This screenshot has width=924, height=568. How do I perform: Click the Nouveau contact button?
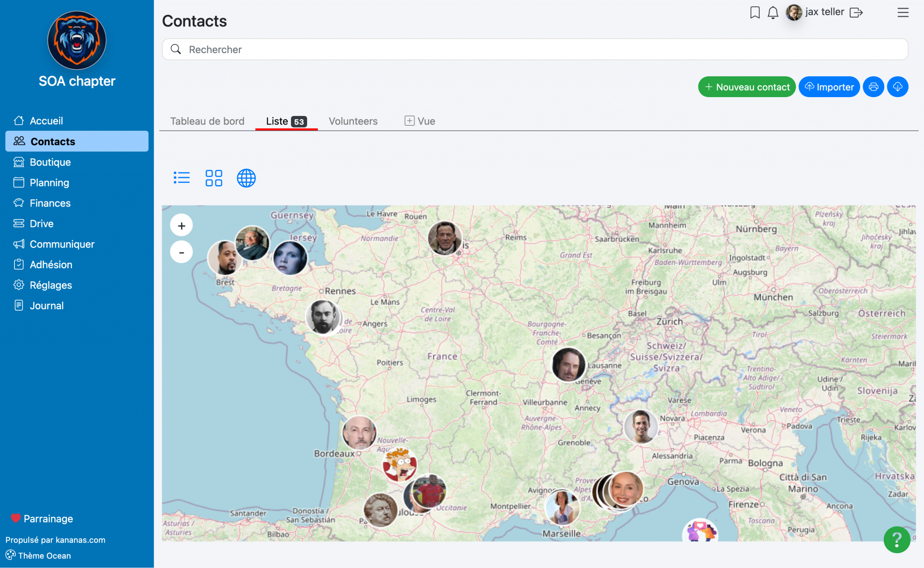746,87
